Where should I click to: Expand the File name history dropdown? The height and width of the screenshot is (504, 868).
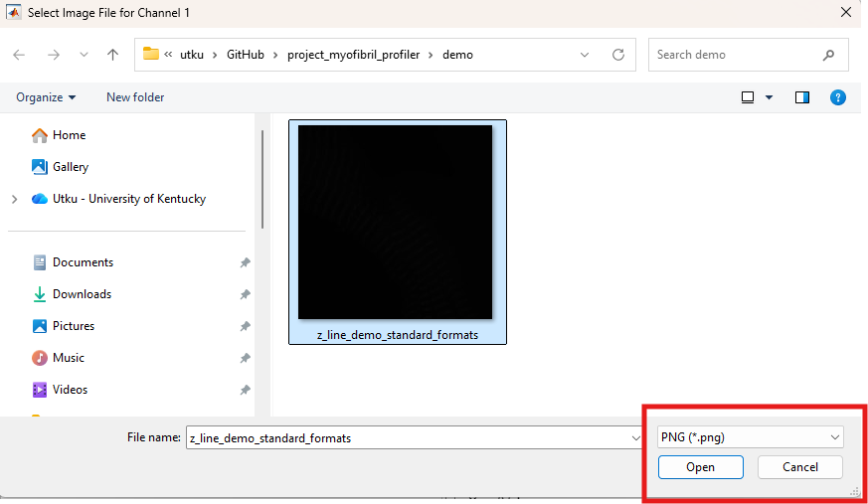(635, 438)
